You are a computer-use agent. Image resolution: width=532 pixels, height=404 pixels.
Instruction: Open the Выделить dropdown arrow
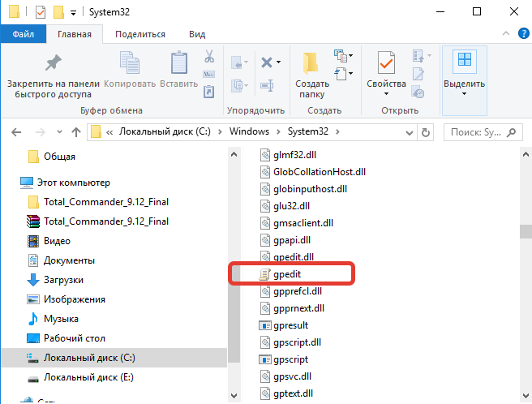pos(464,94)
